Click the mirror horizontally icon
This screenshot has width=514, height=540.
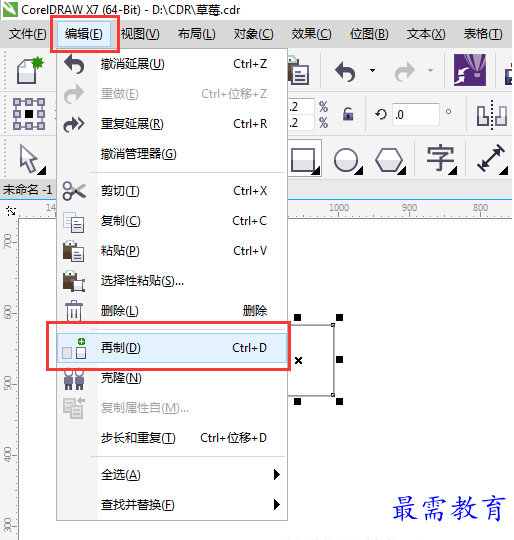[x=492, y=115]
